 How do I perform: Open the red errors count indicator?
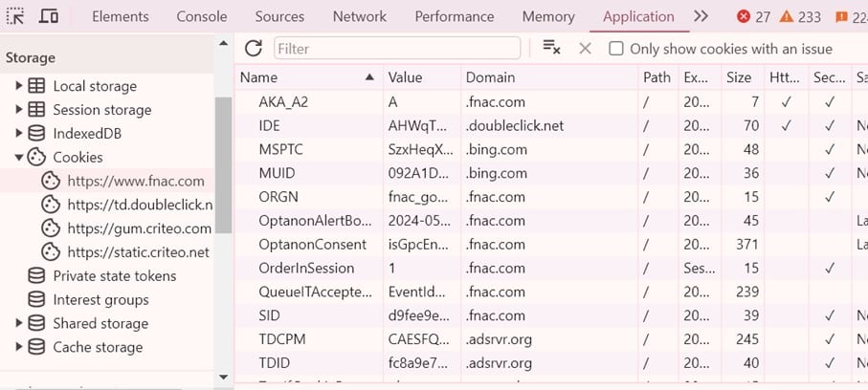(x=753, y=17)
